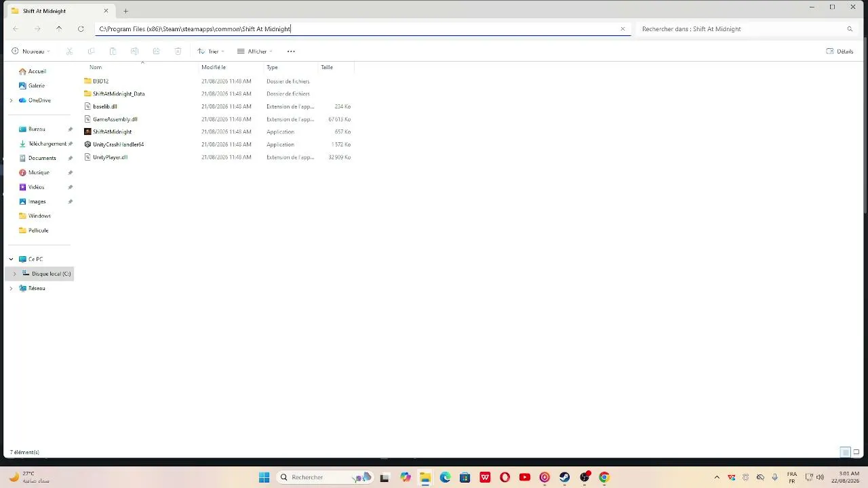Screen dimensions: 868x488
Task: Add a new Explorer tab
Action: point(125,11)
